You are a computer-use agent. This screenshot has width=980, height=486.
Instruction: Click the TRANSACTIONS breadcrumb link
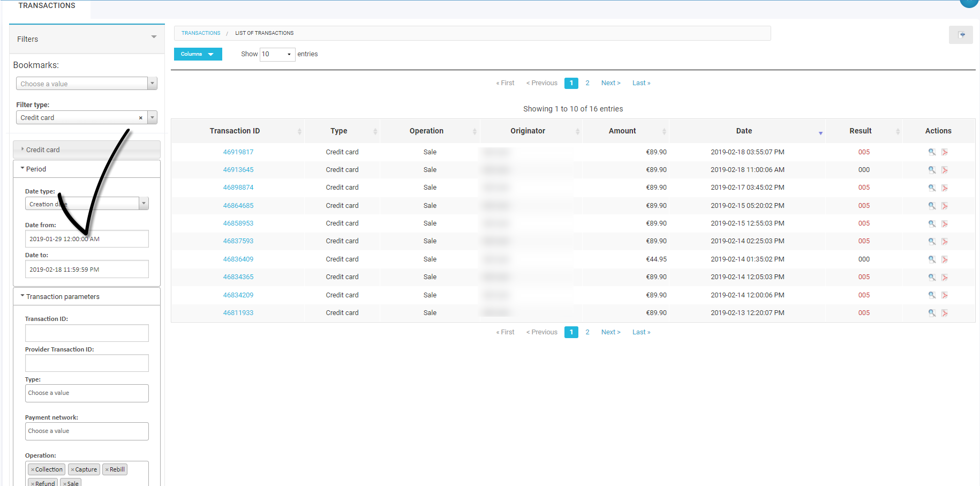[x=201, y=33]
